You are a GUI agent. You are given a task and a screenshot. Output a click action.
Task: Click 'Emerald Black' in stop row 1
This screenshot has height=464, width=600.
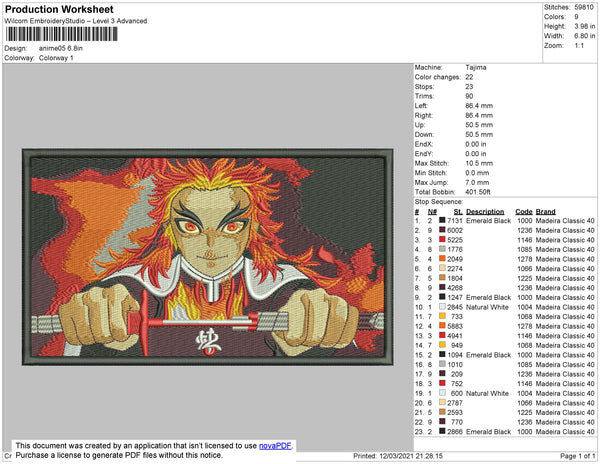(489, 221)
